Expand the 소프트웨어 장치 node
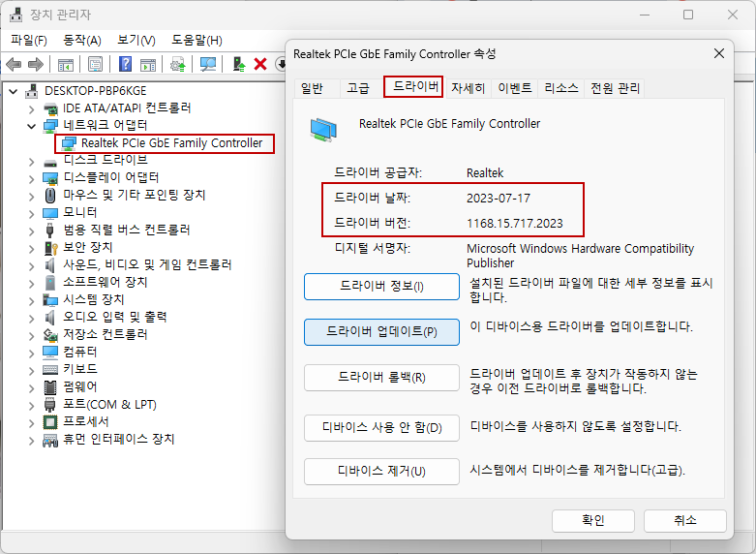 pos(31,283)
